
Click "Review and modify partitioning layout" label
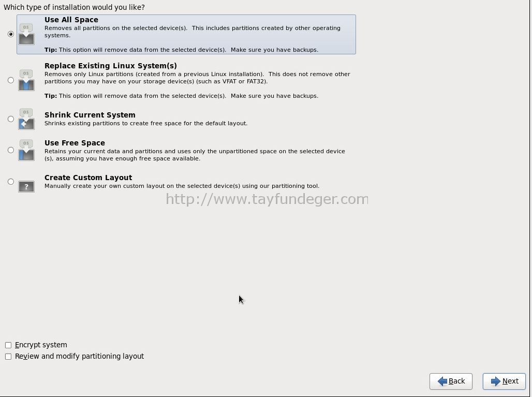click(x=79, y=356)
